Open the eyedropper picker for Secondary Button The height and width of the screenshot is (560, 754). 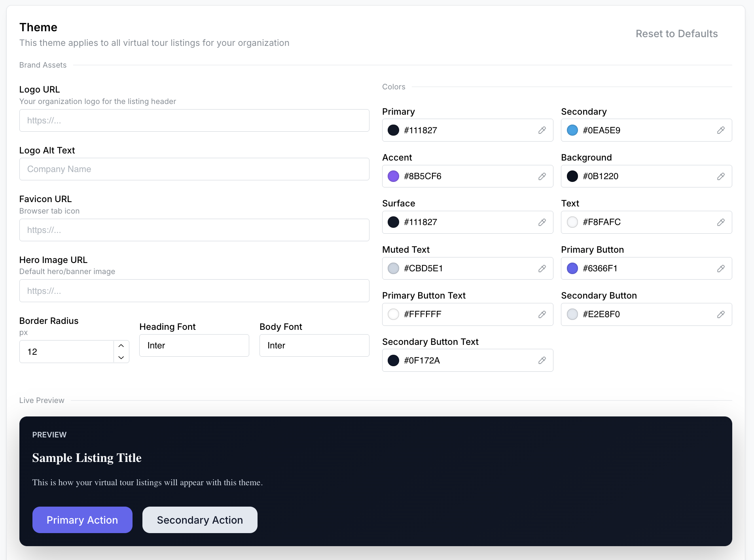(x=721, y=314)
